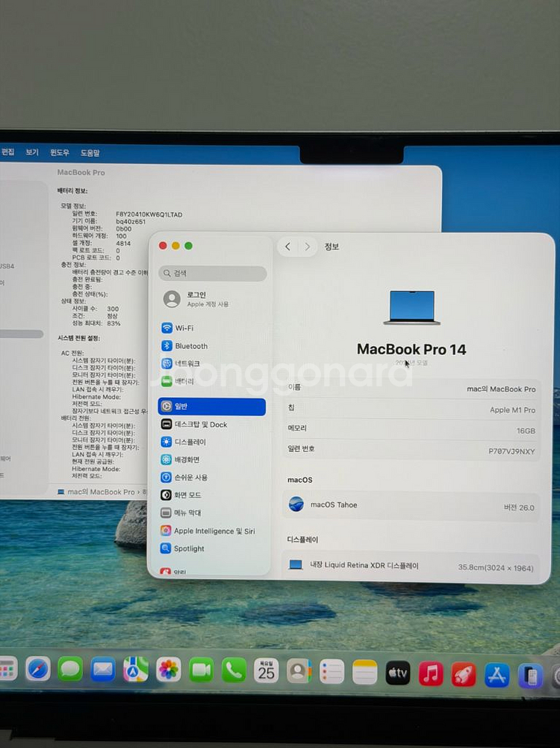Image resolution: width=560 pixels, height=748 pixels.
Task: Open Mail from the Dock
Action: point(103,670)
